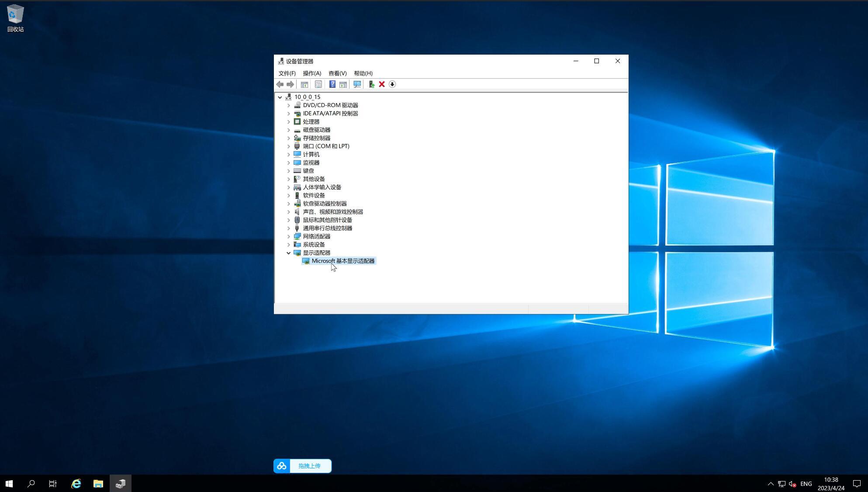Click the Forward arrow in toolbar
Screen dimensions: 868x492
pos(290,84)
